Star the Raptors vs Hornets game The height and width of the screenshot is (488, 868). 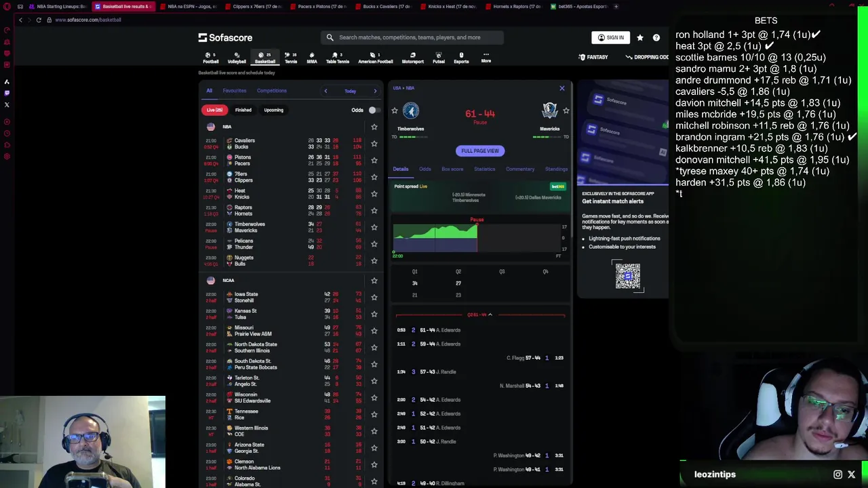tap(374, 210)
